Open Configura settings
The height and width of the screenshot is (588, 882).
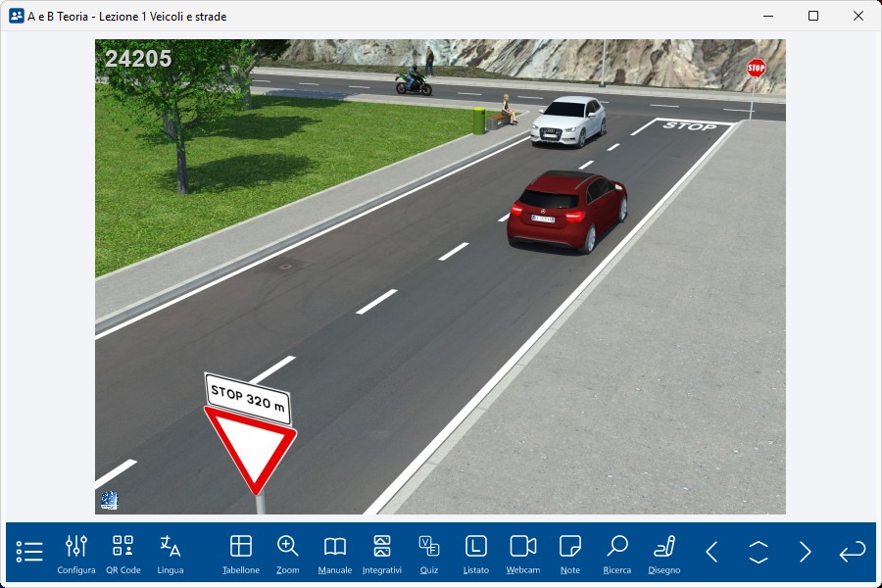[76, 553]
